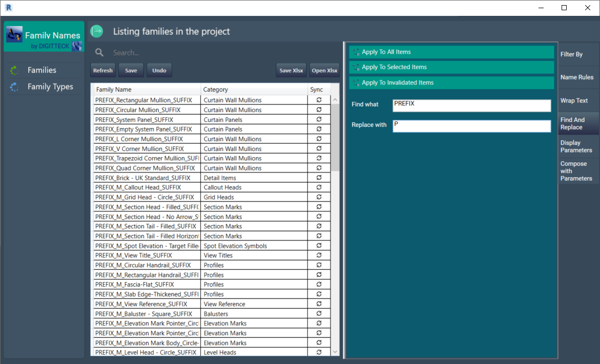Click the Refresh button
600x364 pixels.
click(103, 70)
